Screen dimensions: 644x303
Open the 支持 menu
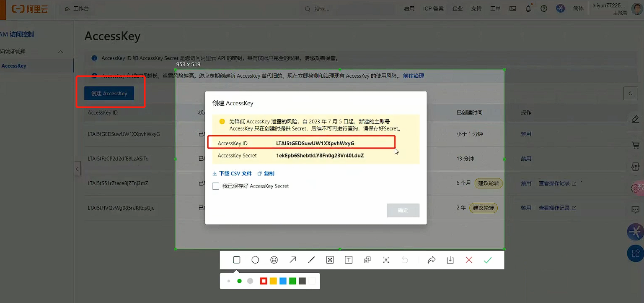coord(476,8)
